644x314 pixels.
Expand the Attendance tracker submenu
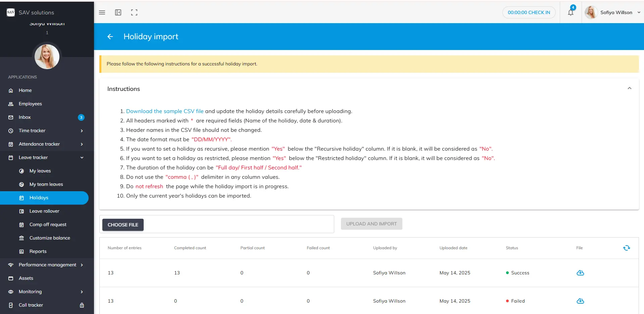82,144
